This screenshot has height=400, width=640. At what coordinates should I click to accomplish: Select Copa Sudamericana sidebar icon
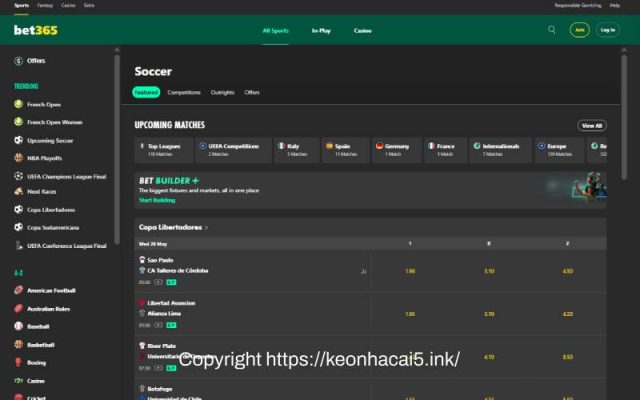pyautogui.click(x=18, y=227)
